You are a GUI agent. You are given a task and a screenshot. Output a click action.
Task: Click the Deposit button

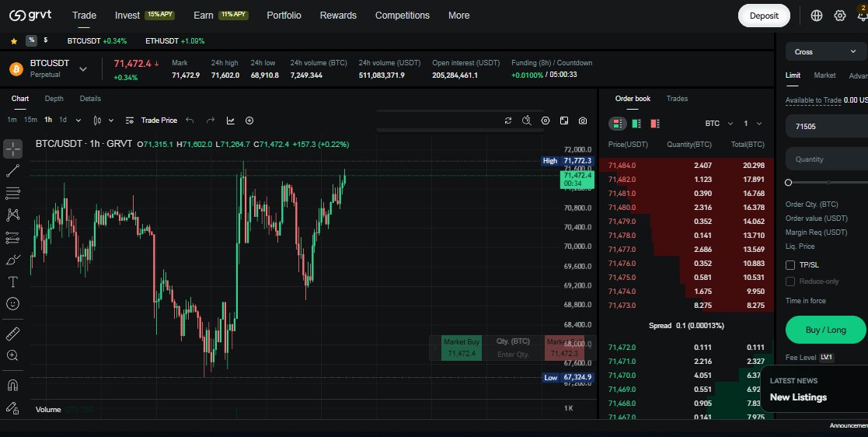point(764,16)
